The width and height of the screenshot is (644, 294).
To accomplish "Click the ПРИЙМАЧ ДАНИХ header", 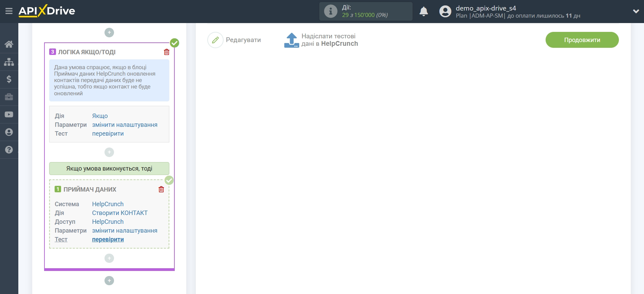I will tap(90, 190).
